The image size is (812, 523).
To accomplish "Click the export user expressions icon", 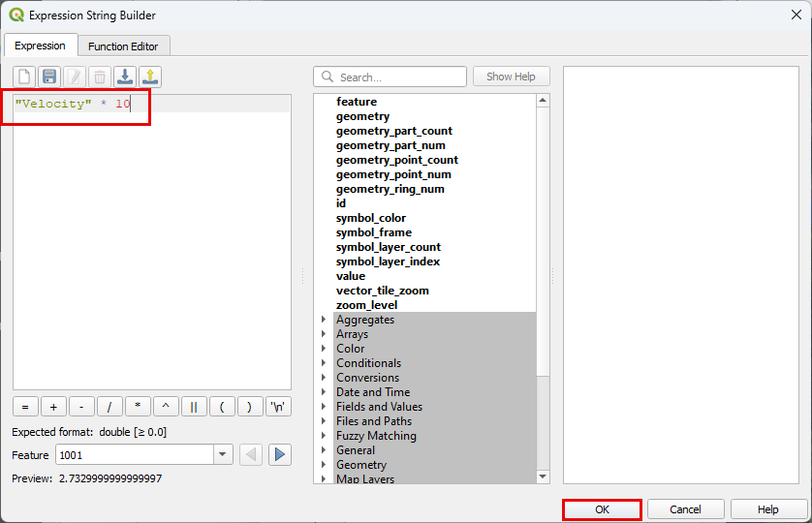I will pyautogui.click(x=150, y=77).
